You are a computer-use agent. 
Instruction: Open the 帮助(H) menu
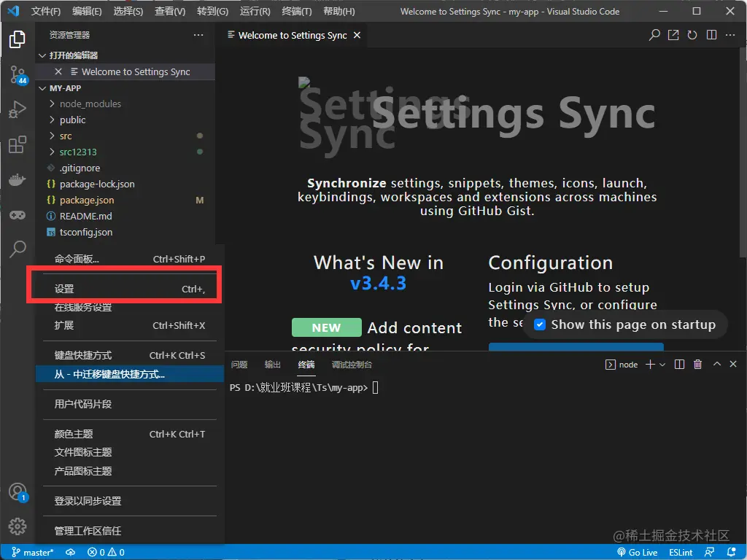(338, 12)
